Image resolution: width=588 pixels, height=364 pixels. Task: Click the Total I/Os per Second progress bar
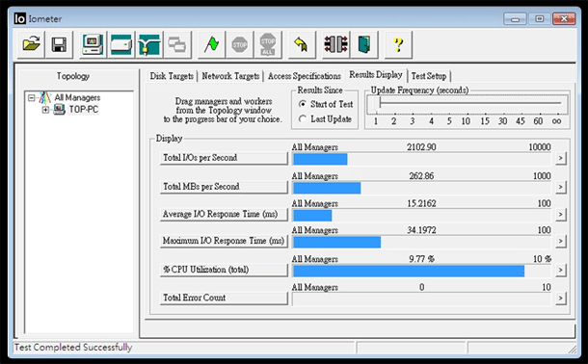coord(421,159)
